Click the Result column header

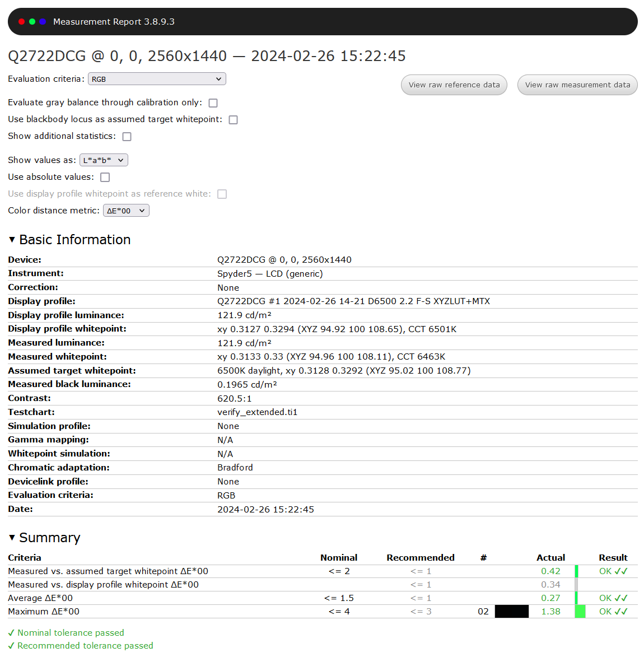613,558
